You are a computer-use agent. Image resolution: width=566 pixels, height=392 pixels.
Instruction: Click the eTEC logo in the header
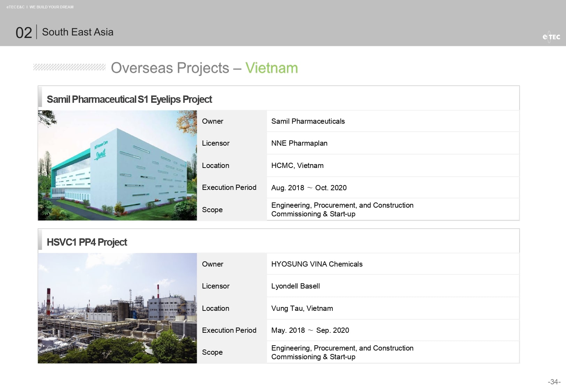coord(551,37)
